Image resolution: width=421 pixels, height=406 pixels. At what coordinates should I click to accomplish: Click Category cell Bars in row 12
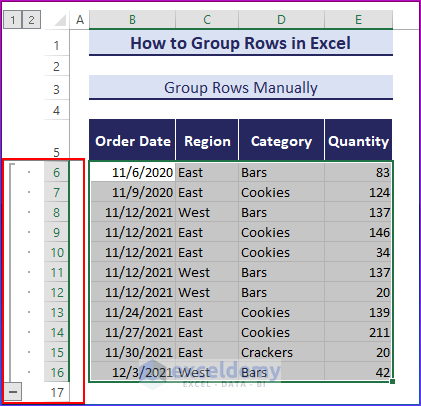(281, 292)
